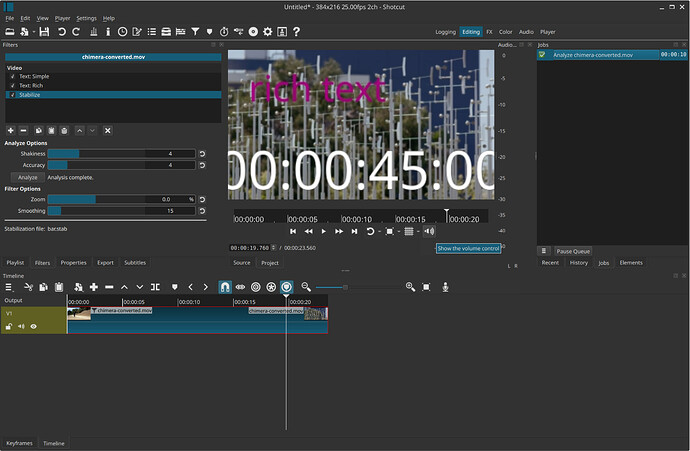Move the selected filter up
The width and height of the screenshot is (690, 451).
click(x=79, y=130)
